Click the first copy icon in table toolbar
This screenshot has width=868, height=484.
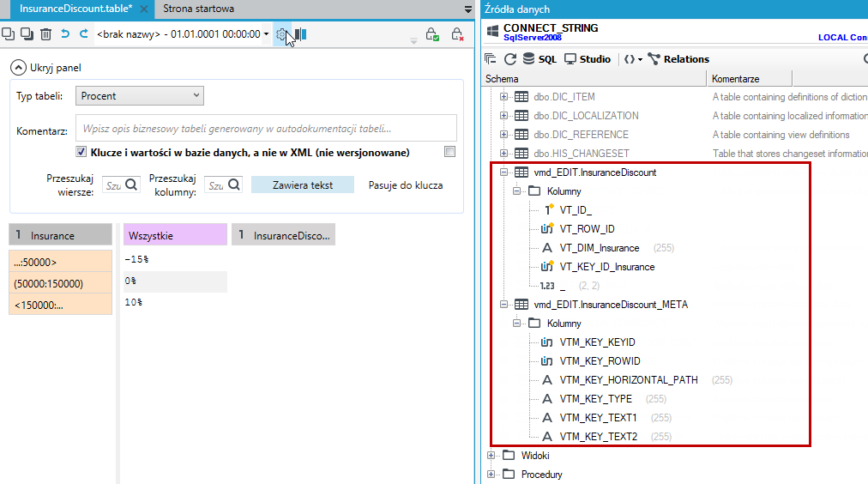(9, 33)
